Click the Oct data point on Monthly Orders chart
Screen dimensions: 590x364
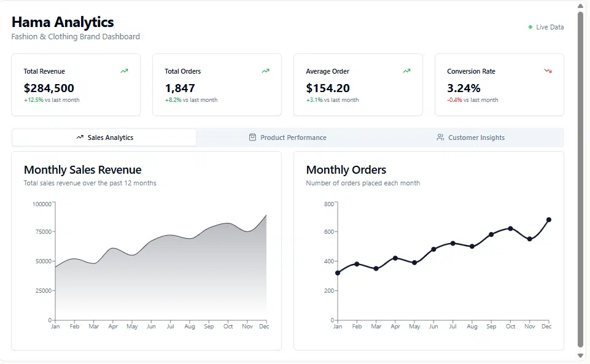(x=510, y=228)
